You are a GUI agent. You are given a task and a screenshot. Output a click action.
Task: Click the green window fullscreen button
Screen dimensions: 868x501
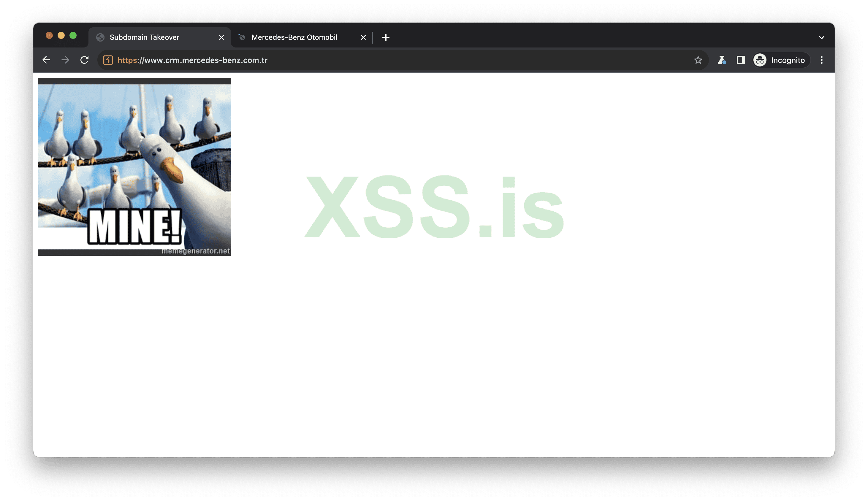73,35
